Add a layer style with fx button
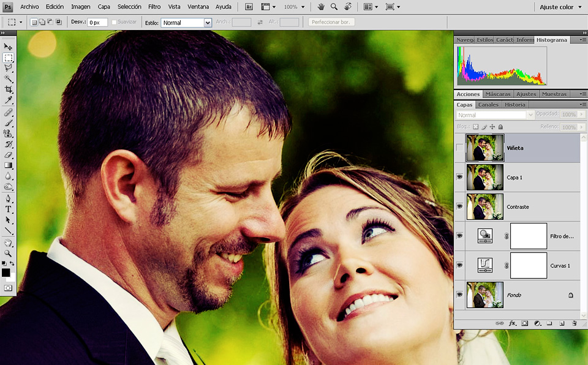 (x=512, y=323)
